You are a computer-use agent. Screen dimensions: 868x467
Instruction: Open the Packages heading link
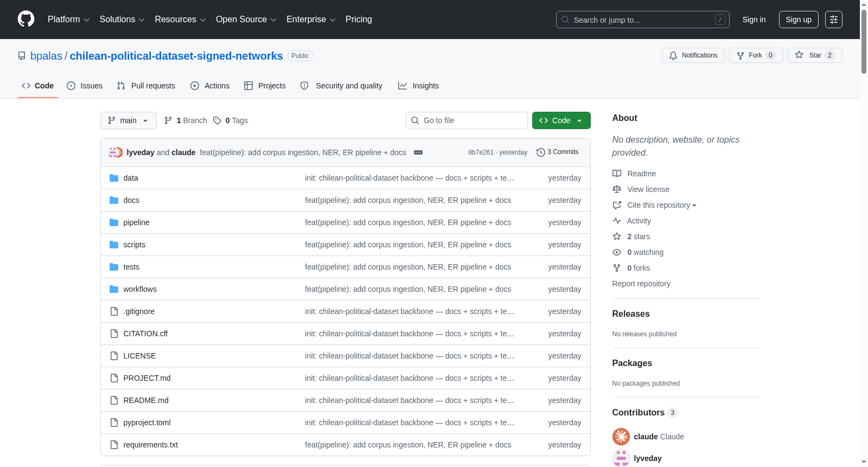click(632, 363)
